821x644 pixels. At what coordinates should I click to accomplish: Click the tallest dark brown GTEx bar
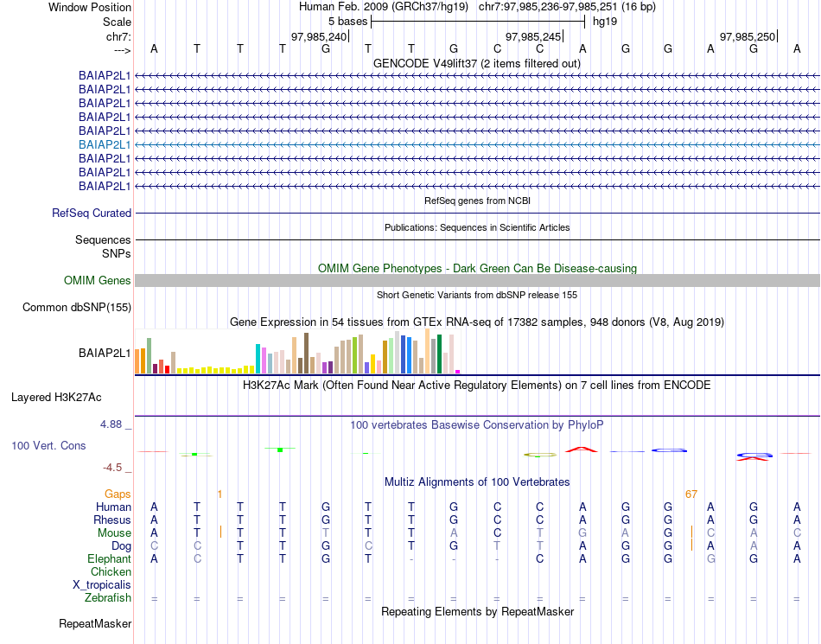(306, 354)
